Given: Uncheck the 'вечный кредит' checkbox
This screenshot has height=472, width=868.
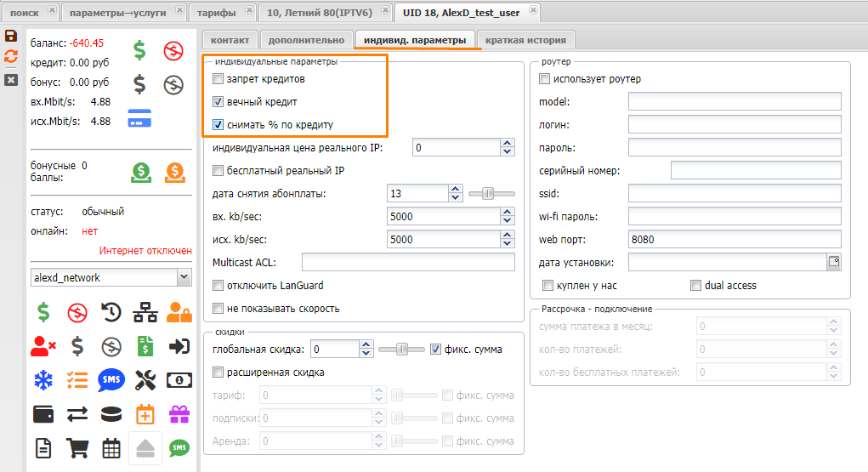Looking at the screenshot, I should (x=218, y=102).
